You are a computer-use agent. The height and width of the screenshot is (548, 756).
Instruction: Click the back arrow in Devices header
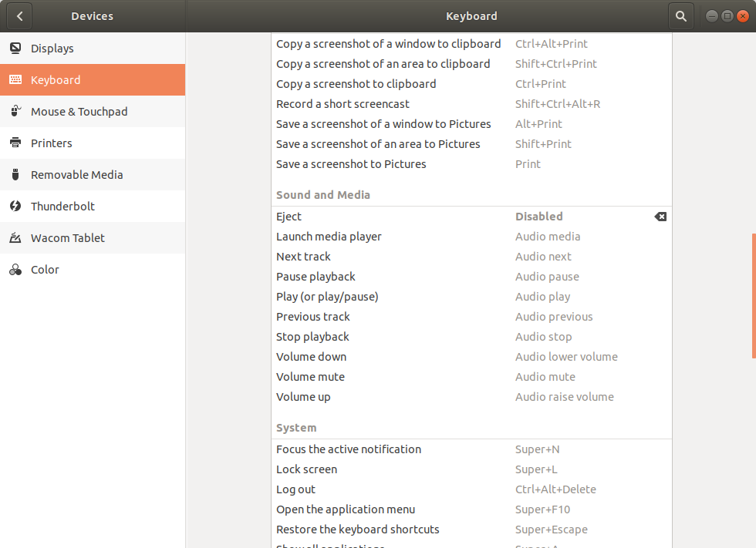click(19, 15)
